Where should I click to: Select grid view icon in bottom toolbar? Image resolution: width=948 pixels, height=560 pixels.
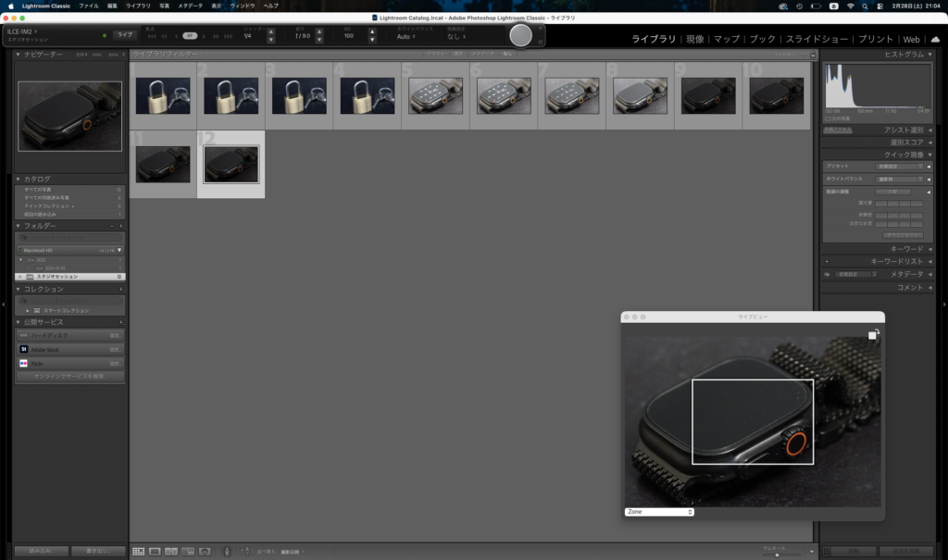[x=138, y=552]
